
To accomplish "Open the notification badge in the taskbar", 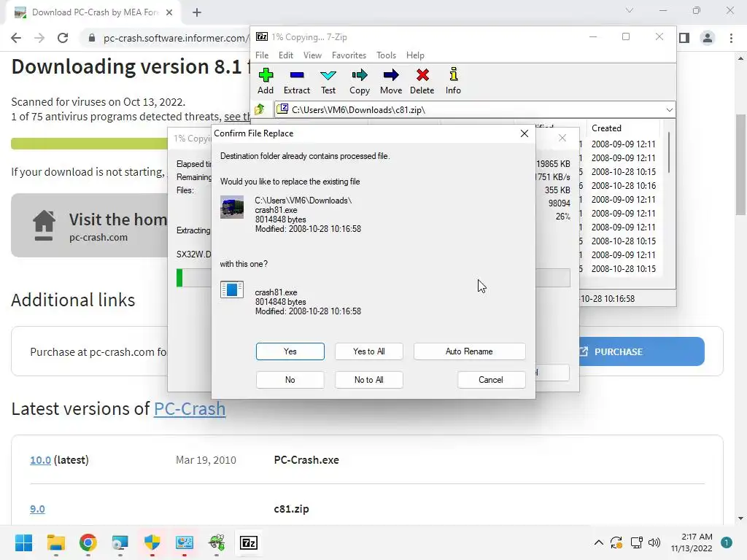I will click(x=726, y=542).
